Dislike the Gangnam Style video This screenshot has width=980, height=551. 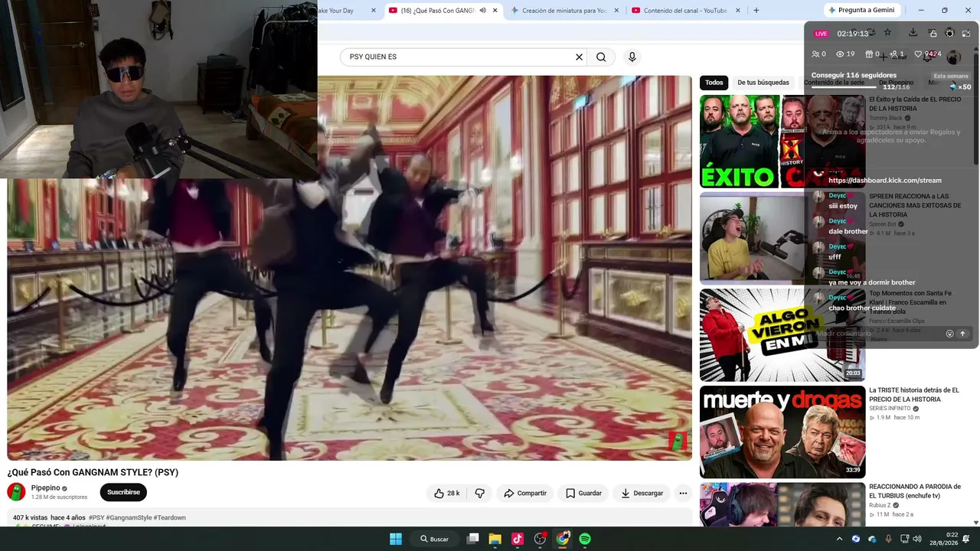(x=480, y=494)
